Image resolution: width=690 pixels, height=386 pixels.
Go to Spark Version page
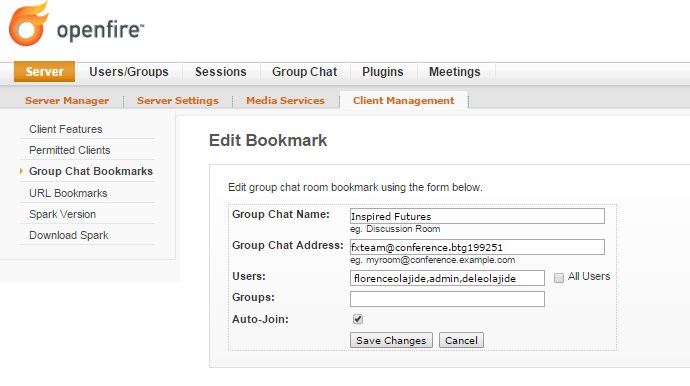pyautogui.click(x=62, y=214)
